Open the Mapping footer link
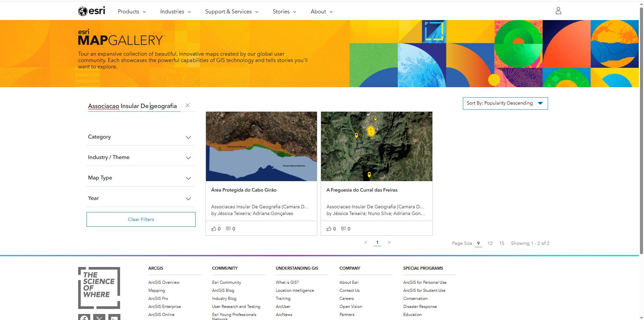The height and width of the screenshot is (320, 644). point(157,290)
